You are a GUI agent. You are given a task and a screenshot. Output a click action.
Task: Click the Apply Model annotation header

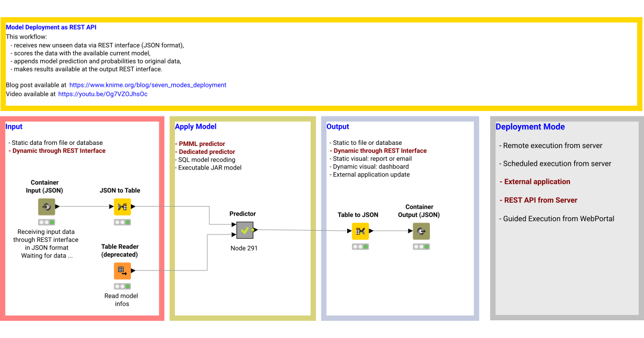pyautogui.click(x=195, y=127)
